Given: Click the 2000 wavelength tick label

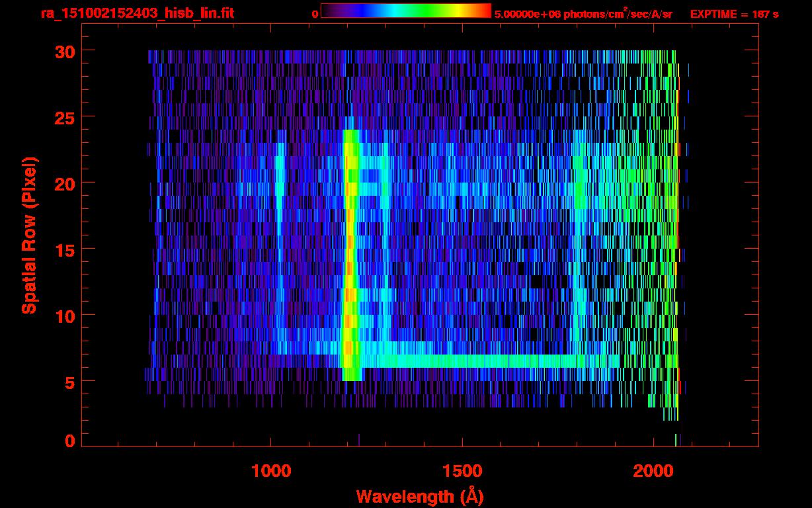Looking at the screenshot, I should 652,470.
